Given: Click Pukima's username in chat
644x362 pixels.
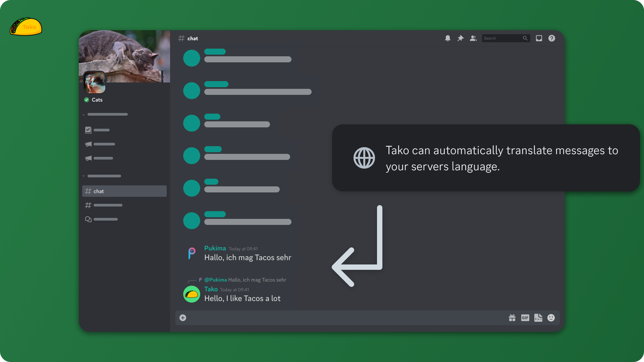Looking at the screenshot, I should (215, 248).
